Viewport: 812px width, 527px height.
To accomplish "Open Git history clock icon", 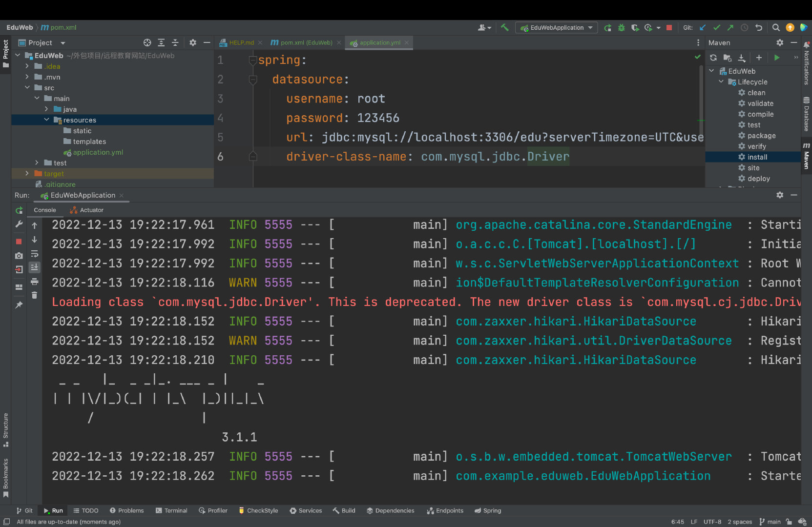I will click(745, 28).
